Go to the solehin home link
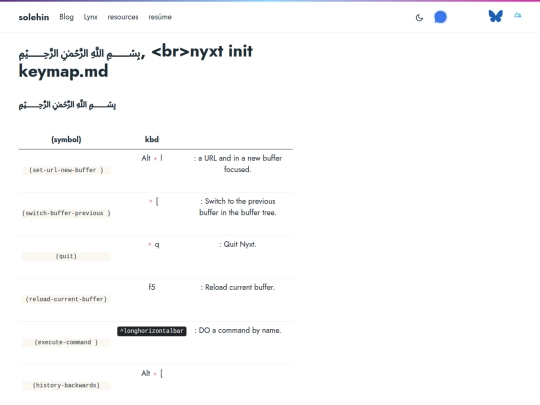This screenshot has width=540, height=405. click(x=34, y=17)
